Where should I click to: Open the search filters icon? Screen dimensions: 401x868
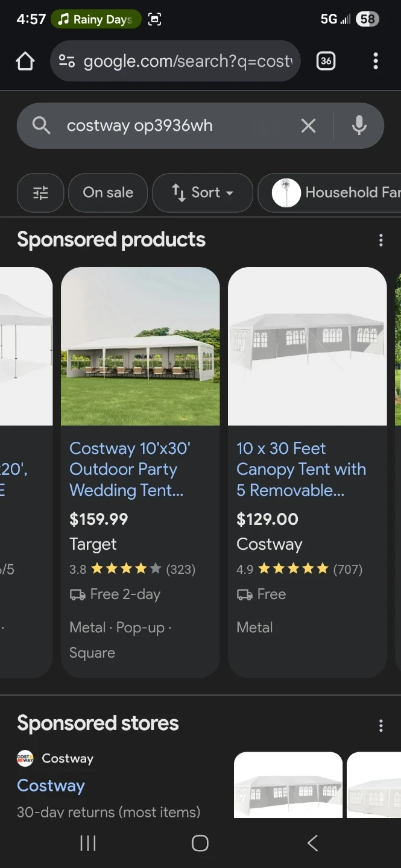click(40, 193)
